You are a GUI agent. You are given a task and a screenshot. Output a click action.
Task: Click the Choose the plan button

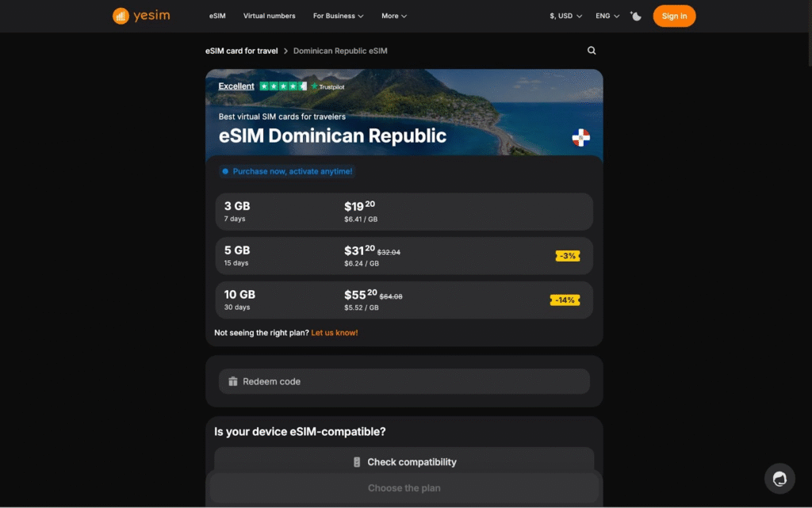[404, 488]
